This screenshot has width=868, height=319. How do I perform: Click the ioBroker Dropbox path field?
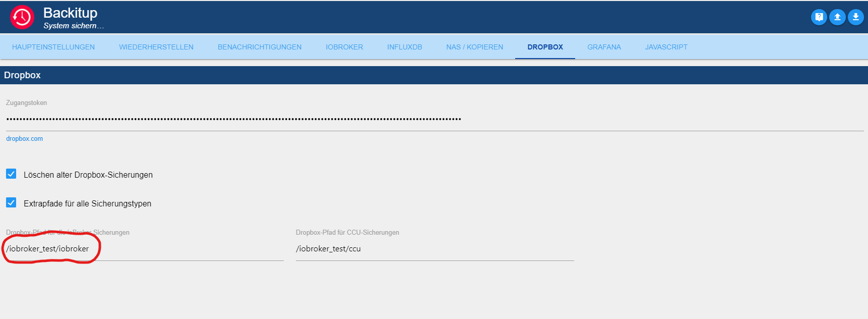click(145, 249)
